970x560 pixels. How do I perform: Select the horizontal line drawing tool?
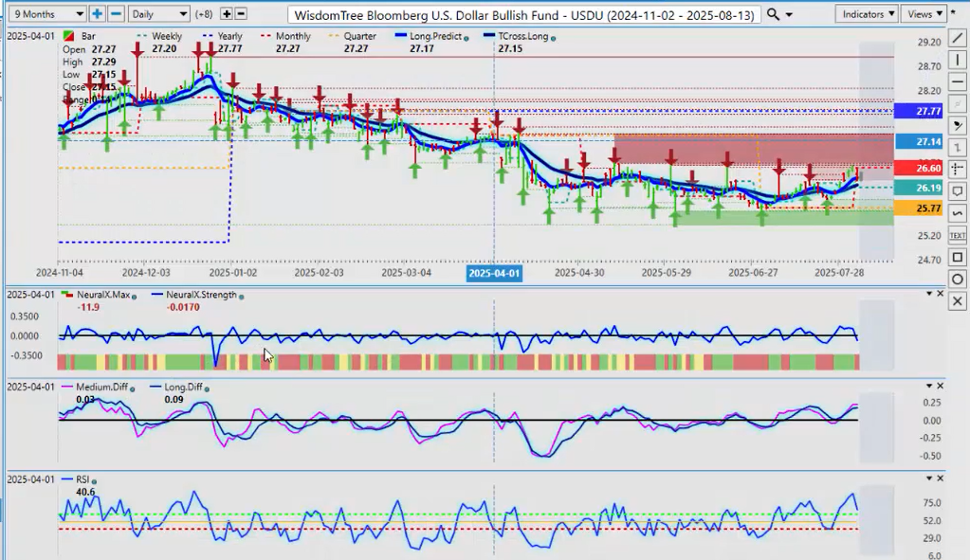tap(958, 81)
